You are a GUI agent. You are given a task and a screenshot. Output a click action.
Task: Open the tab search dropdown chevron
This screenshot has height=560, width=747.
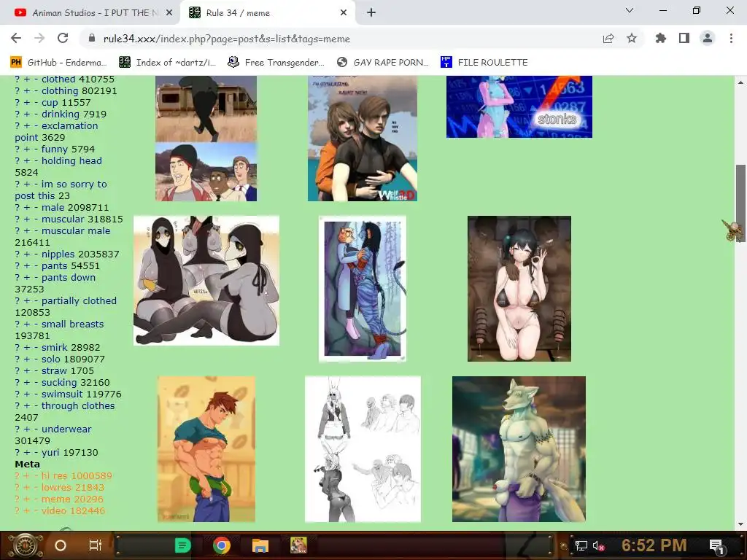(630, 10)
